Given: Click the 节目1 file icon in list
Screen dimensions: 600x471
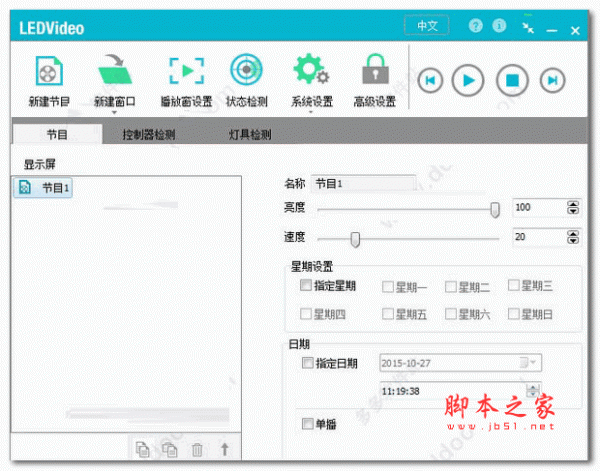Looking at the screenshot, I should point(25,187).
